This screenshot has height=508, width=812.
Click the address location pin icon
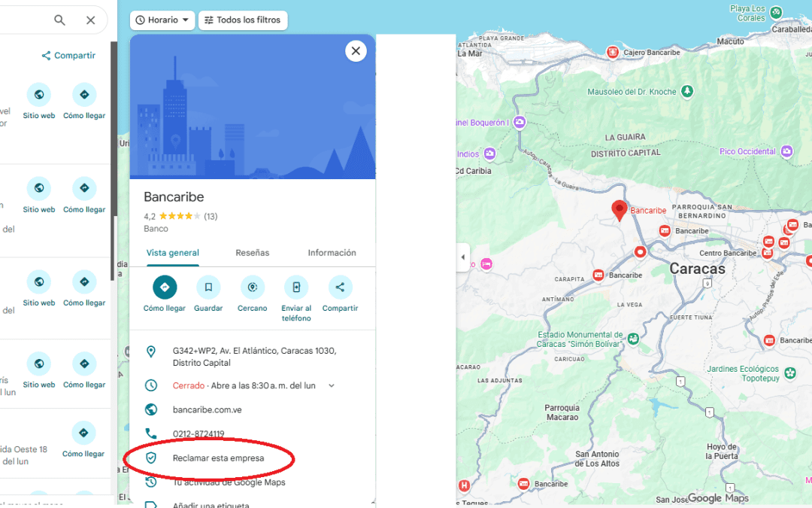(151, 351)
